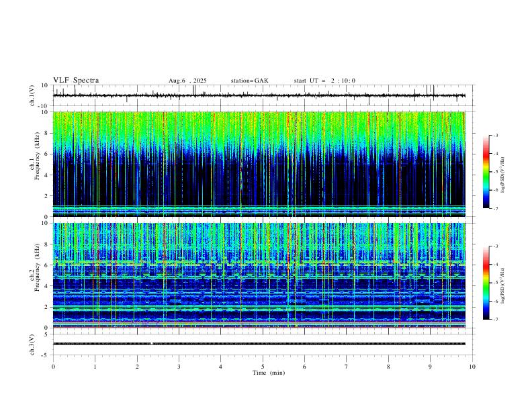Image resolution: width=532 pixels, height=411 pixels.
Task: Click the "5" tick on ch.3(V) axis
Action: (x=46, y=334)
